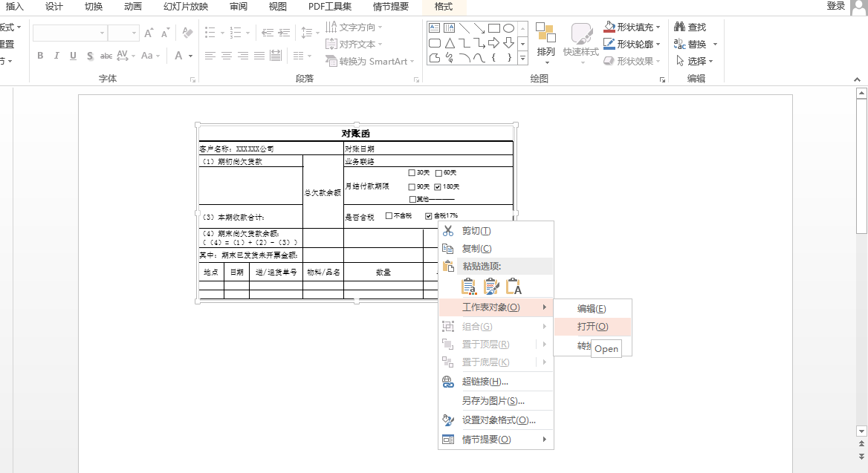
Task: Select the rounded rectangle shape in gallery
Action: [435, 42]
